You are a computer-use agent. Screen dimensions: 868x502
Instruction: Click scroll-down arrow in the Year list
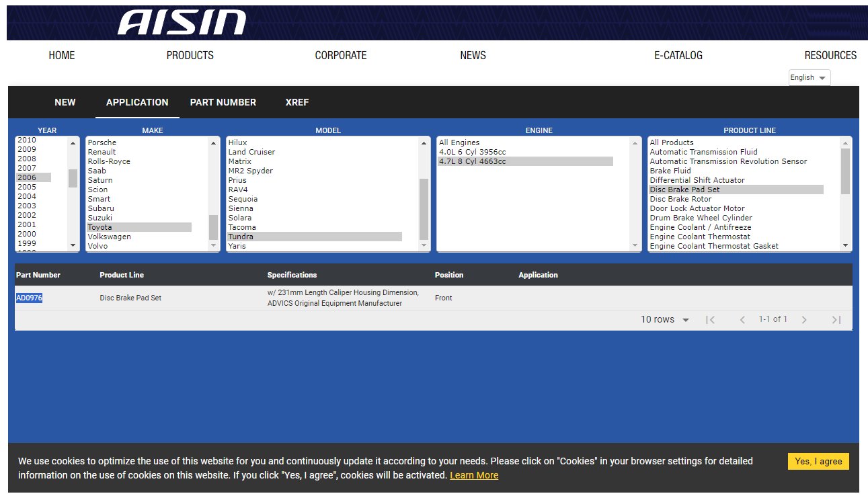coord(73,246)
